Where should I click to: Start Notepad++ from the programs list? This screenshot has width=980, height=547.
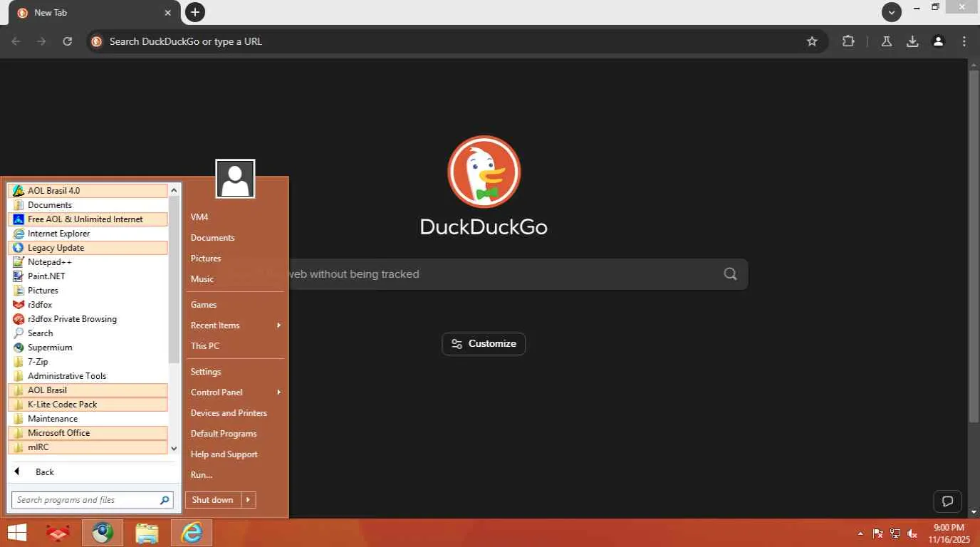[88, 262]
